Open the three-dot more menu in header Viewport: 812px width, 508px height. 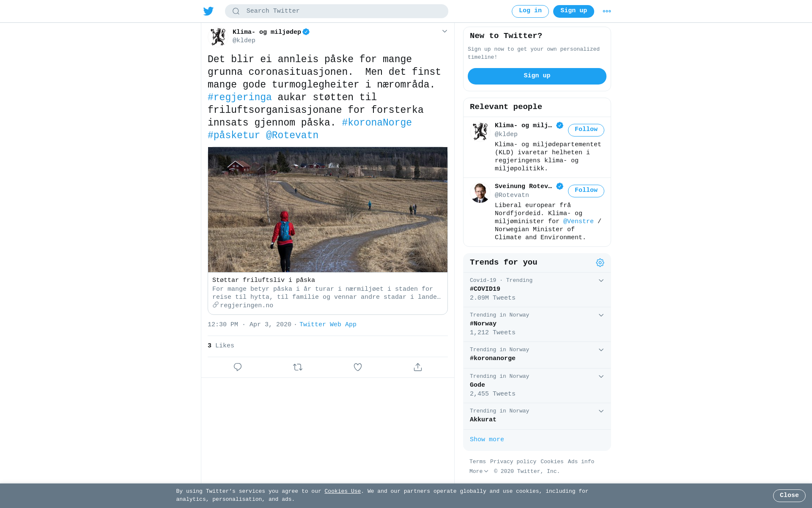[x=607, y=11]
